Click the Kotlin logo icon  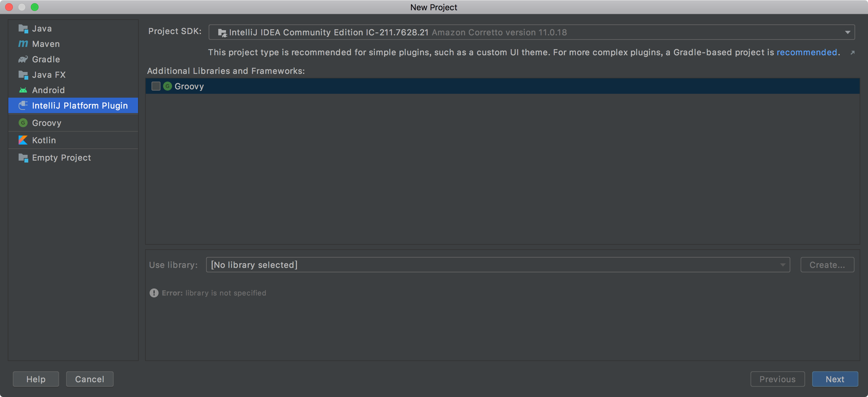pos(23,140)
